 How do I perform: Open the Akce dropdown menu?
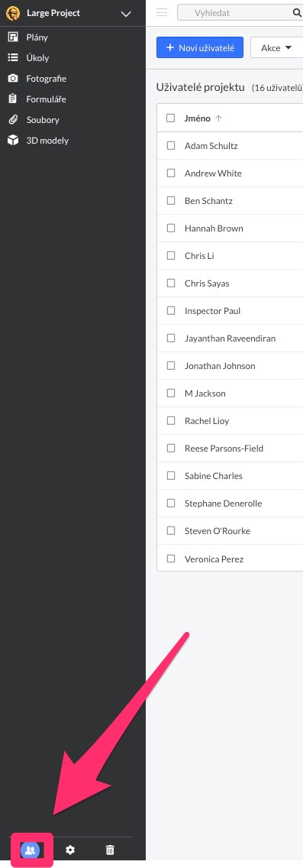pos(276,47)
